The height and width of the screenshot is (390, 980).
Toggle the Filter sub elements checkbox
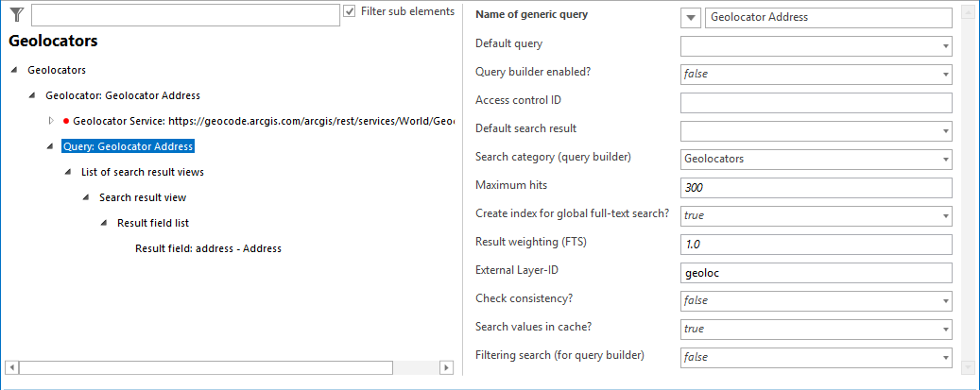(x=350, y=11)
